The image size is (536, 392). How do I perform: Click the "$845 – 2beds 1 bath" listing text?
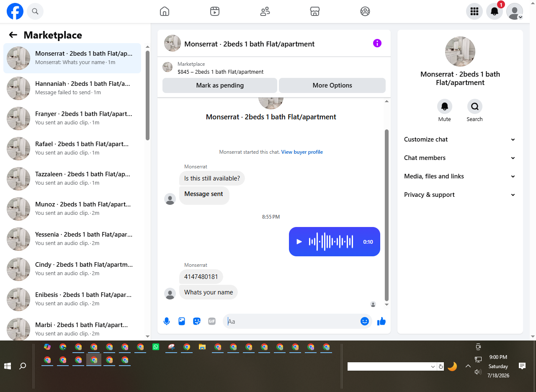click(x=221, y=72)
